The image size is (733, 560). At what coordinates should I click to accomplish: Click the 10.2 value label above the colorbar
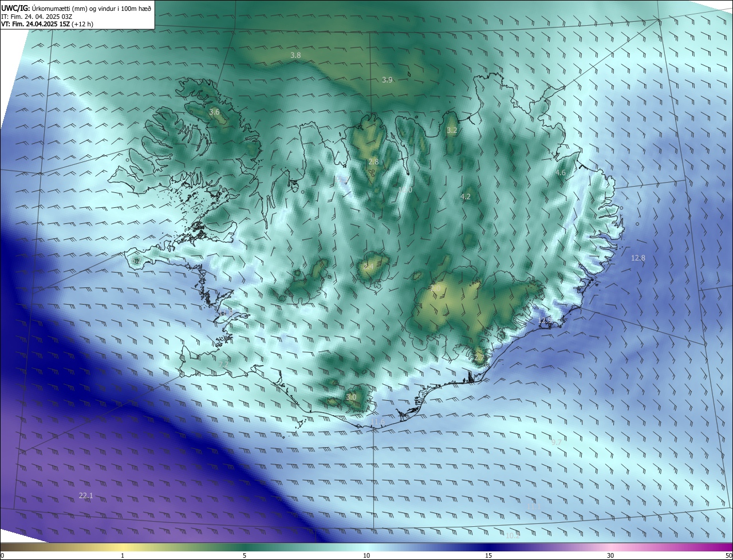[513, 536]
